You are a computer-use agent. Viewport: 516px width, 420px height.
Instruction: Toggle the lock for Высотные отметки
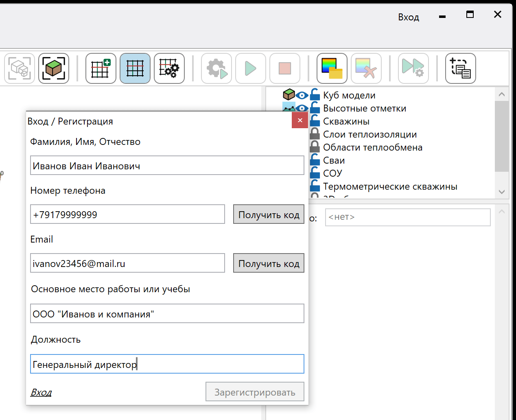(x=315, y=107)
